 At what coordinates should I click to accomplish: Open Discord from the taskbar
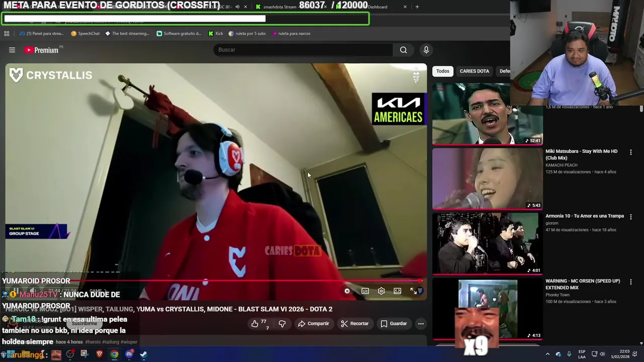(x=129, y=354)
